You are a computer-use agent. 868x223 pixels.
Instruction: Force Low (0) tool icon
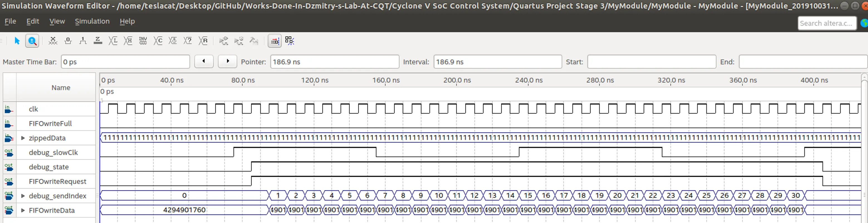(x=68, y=41)
